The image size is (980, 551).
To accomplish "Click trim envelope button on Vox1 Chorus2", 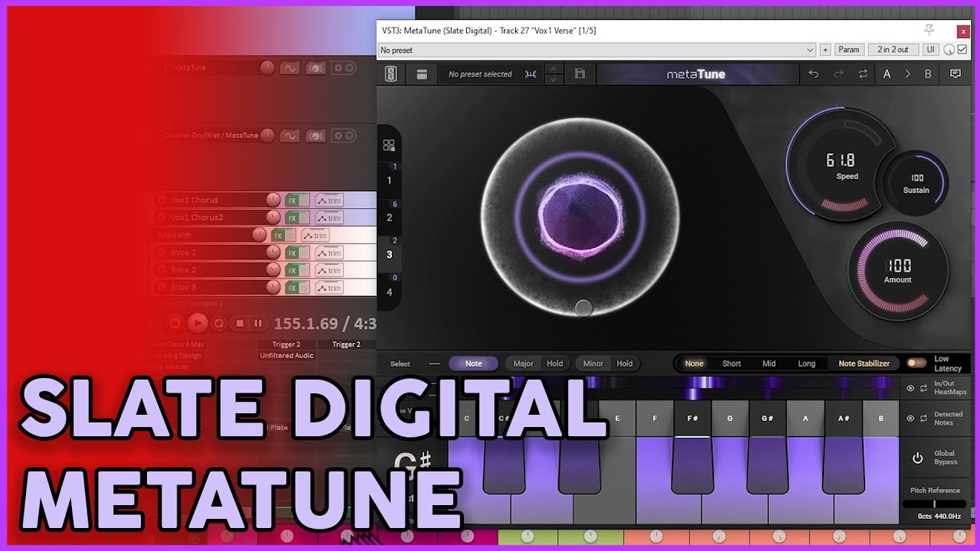I will point(329,218).
